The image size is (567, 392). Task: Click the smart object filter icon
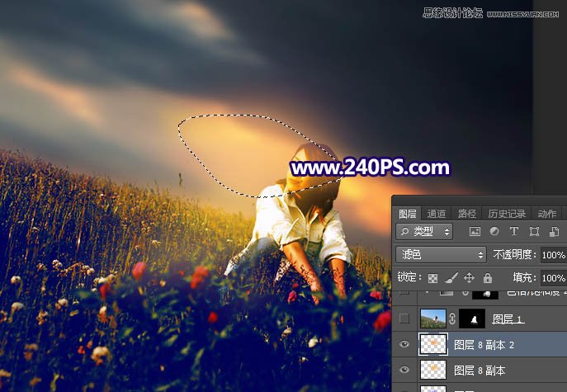(x=553, y=232)
